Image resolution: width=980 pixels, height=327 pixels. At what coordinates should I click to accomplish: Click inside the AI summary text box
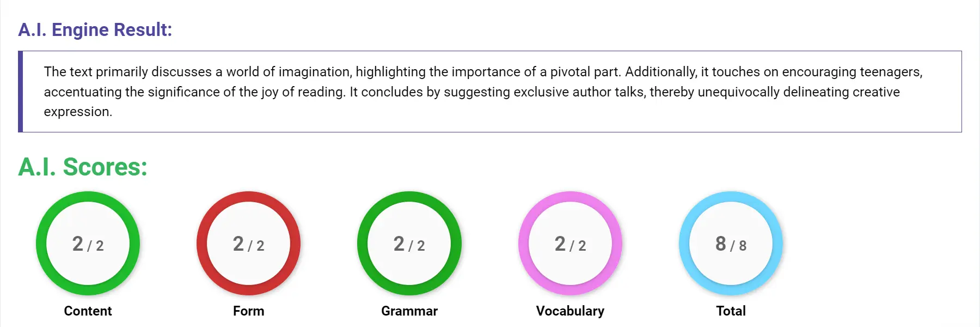pyautogui.click(x=479, y=92)
